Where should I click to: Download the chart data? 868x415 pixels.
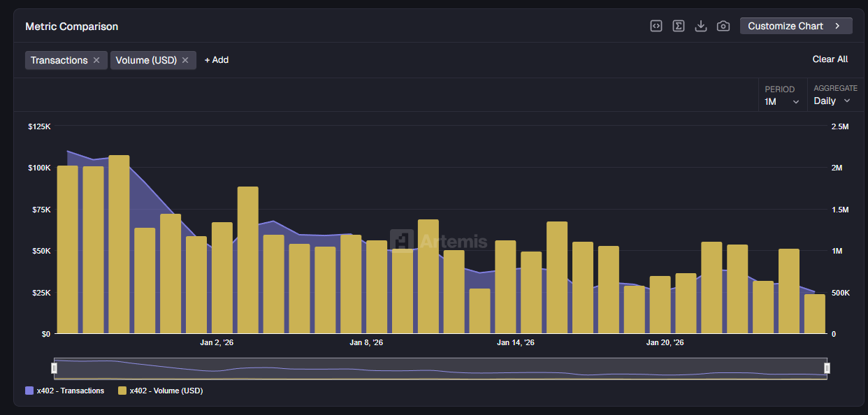point(701,26)
